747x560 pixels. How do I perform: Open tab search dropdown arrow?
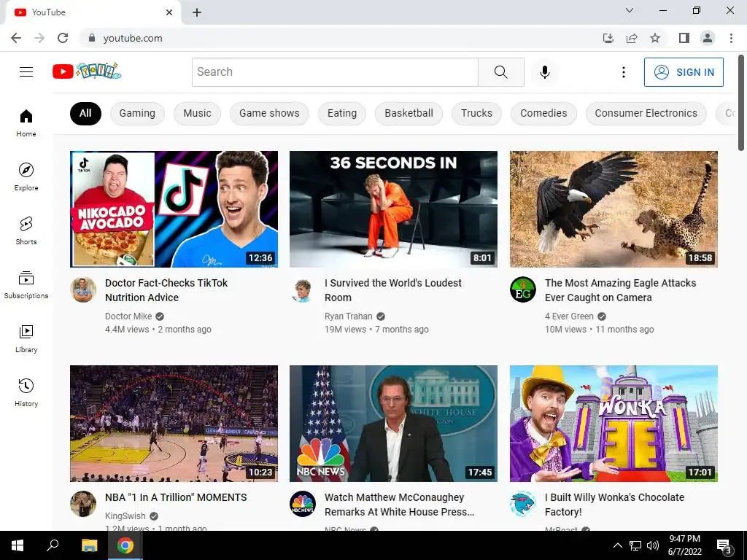630,10
